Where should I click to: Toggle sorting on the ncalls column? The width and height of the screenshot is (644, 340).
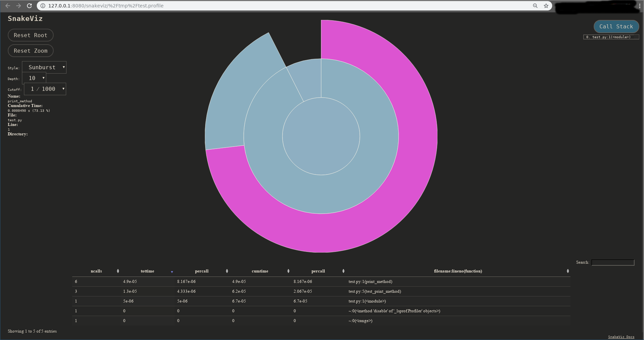point(118,270)
